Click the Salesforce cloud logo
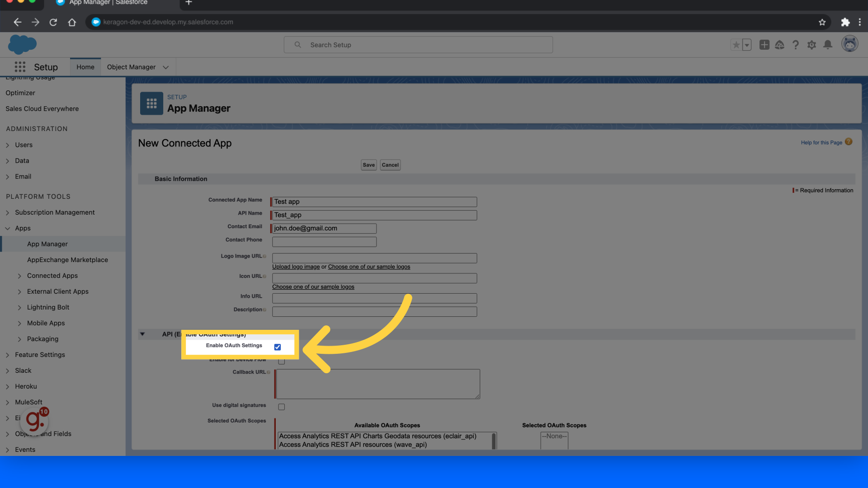This screenshot has width=868, height=488. pyautogui.click(x=22, y=44)
